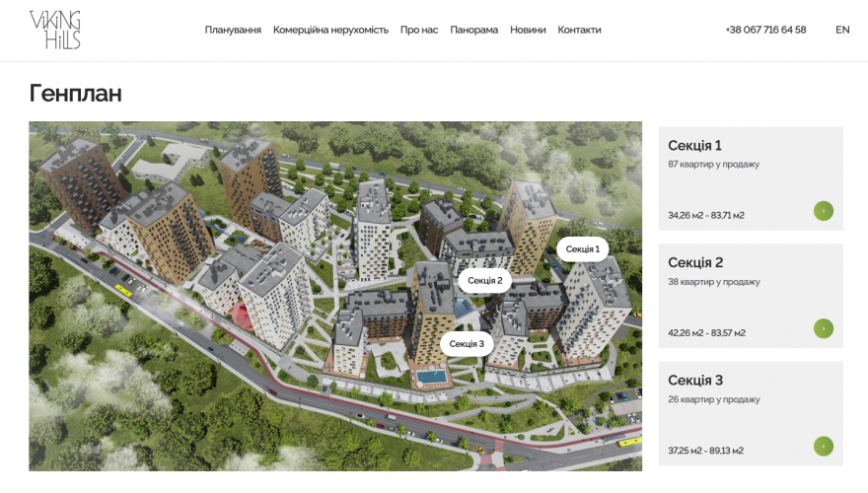Click the '37,25 м2 - 89,13 м2' area range

click(x=705, y=451)
